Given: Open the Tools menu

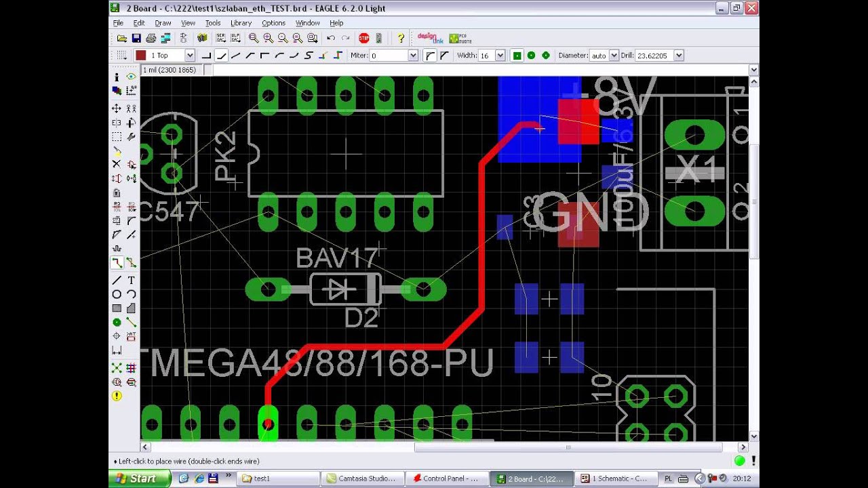Looking at the screenshot, I should click(213, 23).
